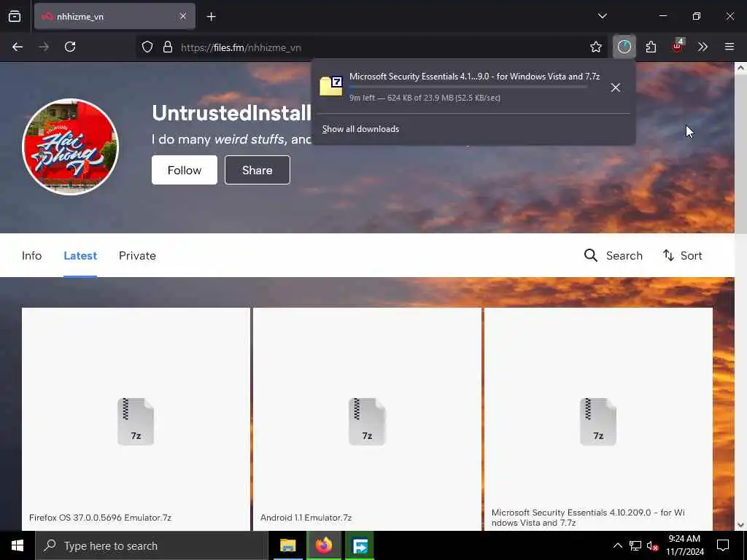Viewport: 747px width, 560px height.
Task: Reload the current page
Action: [x=70, y=47]
